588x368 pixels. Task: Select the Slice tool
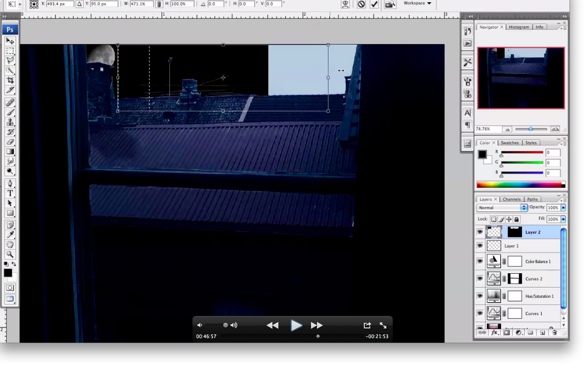pos(10,90)
